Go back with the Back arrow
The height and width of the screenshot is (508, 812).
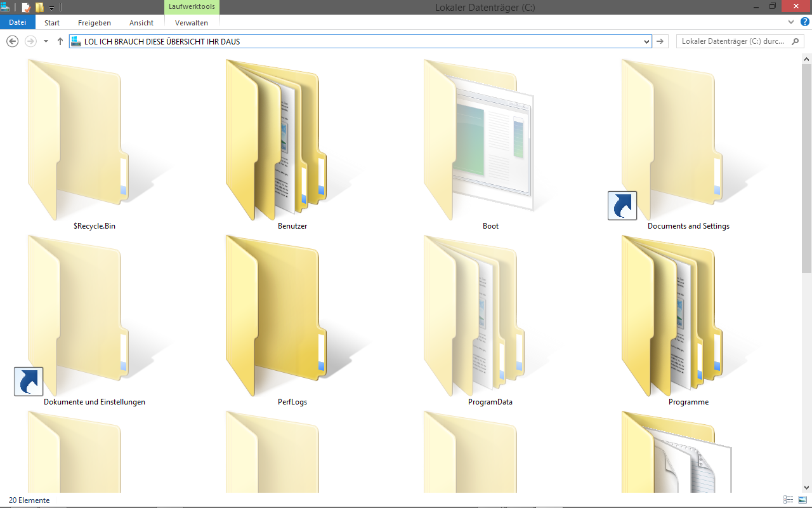[x=12, y=41]
